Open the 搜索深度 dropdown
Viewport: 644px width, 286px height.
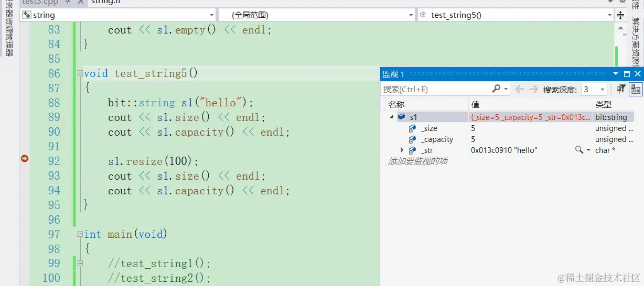click(x=603, y=90)
